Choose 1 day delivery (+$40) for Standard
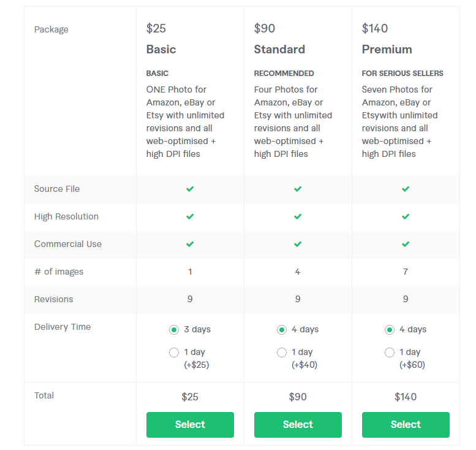This screenshot has width=476, height=450. coord(282,353)
